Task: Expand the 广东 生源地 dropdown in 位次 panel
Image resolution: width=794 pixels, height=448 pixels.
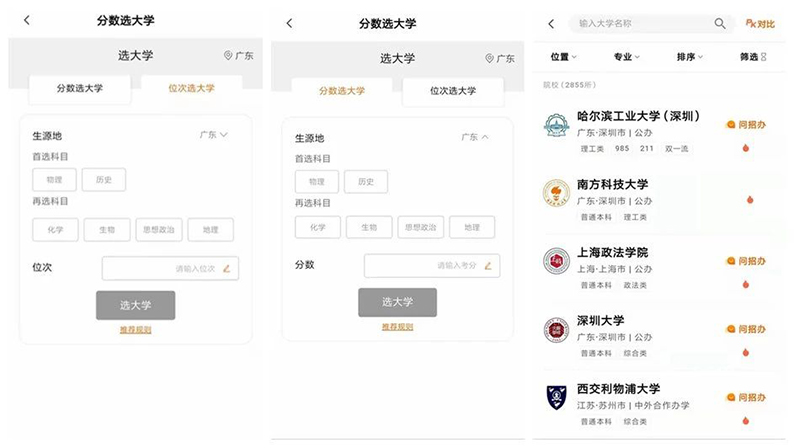Action: [213, 135]
